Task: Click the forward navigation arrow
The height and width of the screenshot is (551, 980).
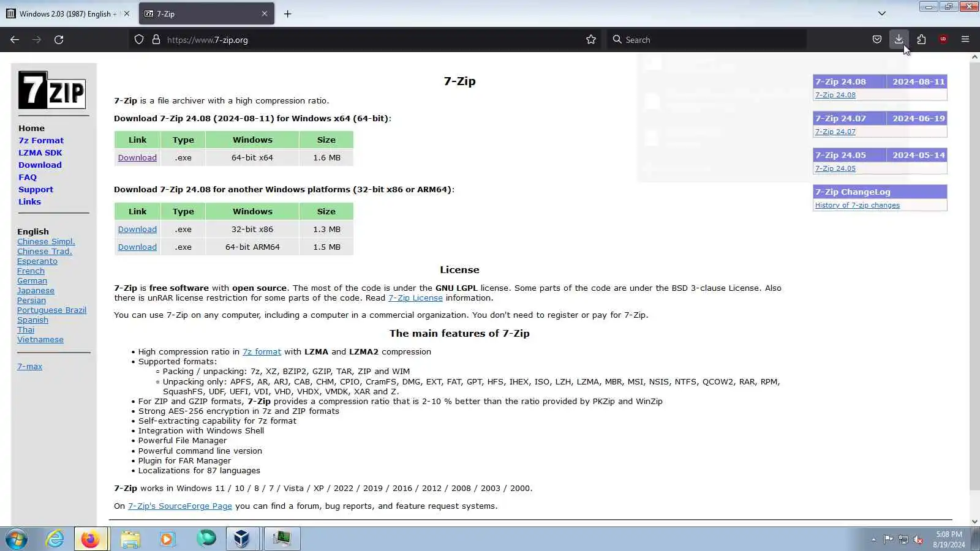Action: (37, 40)
